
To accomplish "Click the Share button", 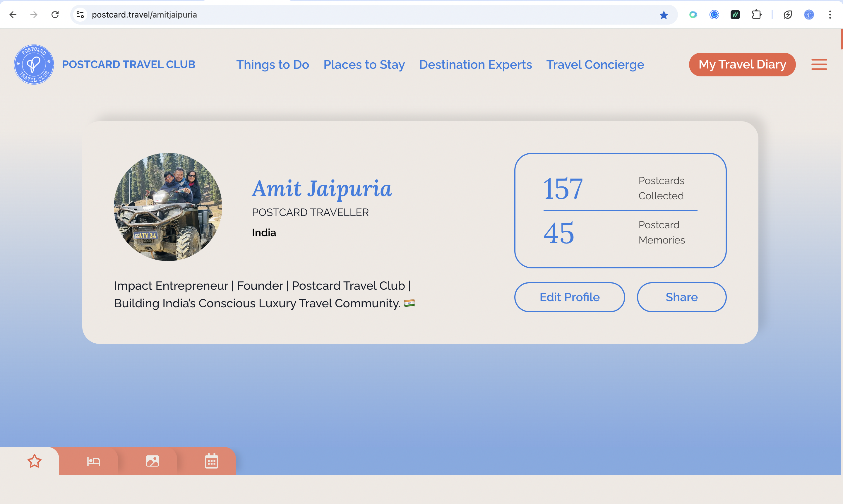I will click(x=681, y=297).
